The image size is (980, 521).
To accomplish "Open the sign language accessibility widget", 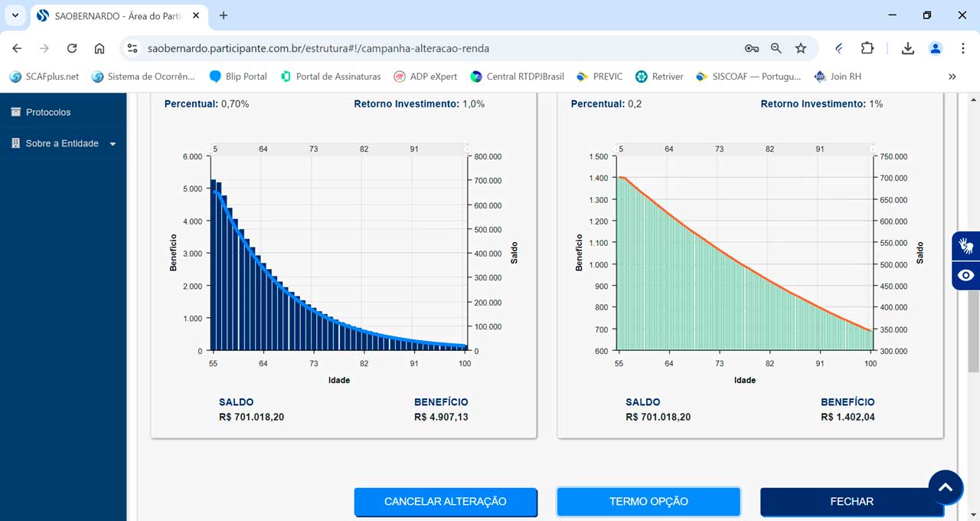I will tap(965, 246).
